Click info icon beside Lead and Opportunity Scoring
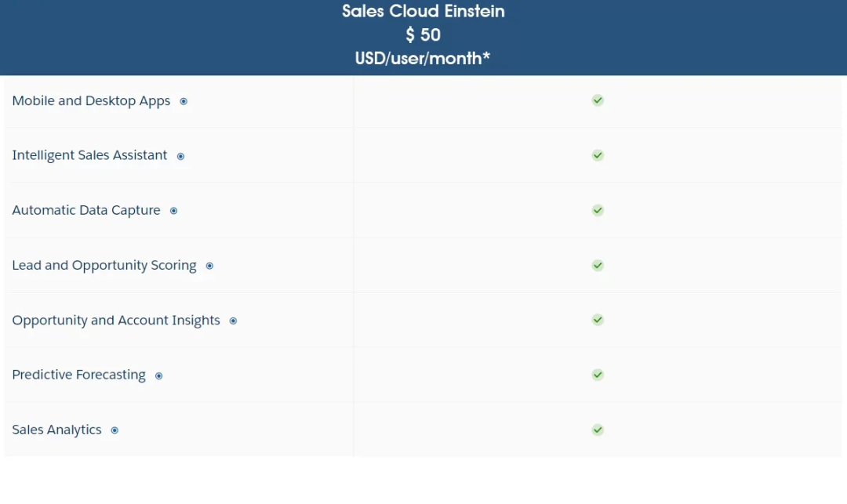 pyautogui.click(x=209, y=266)
